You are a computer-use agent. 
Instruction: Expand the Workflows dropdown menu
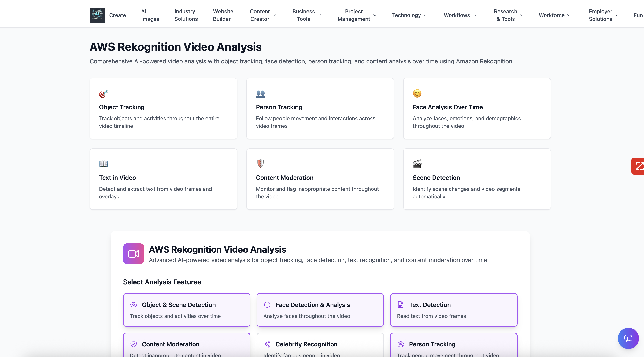tap(460, 15)
